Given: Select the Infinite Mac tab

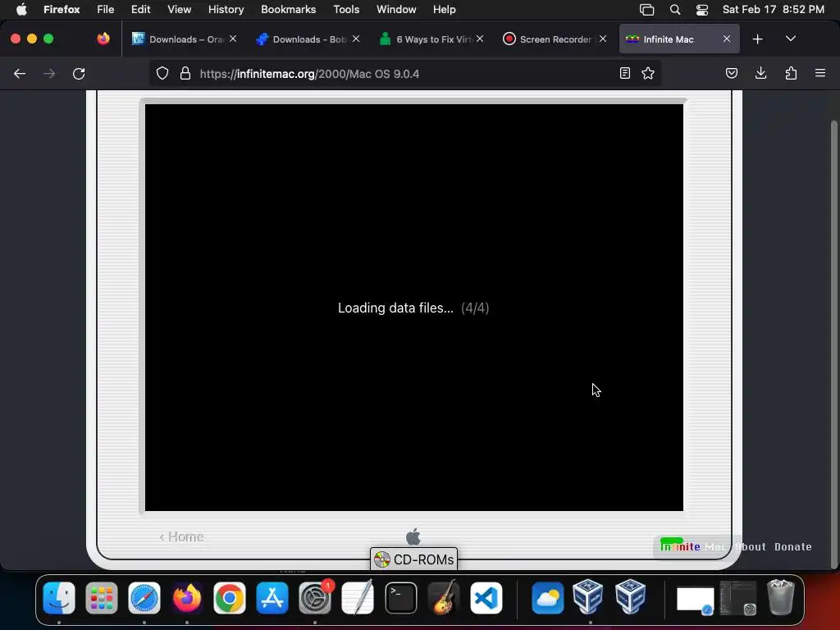Looking at the screenshot, I should (x=679, y=39).
